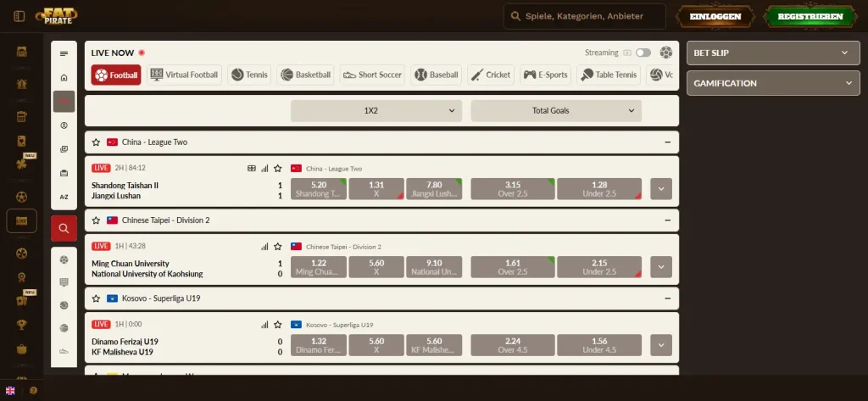Open the scoreboard icon for Shandong Taishan II match
The image size is (868, 401).
251,169
